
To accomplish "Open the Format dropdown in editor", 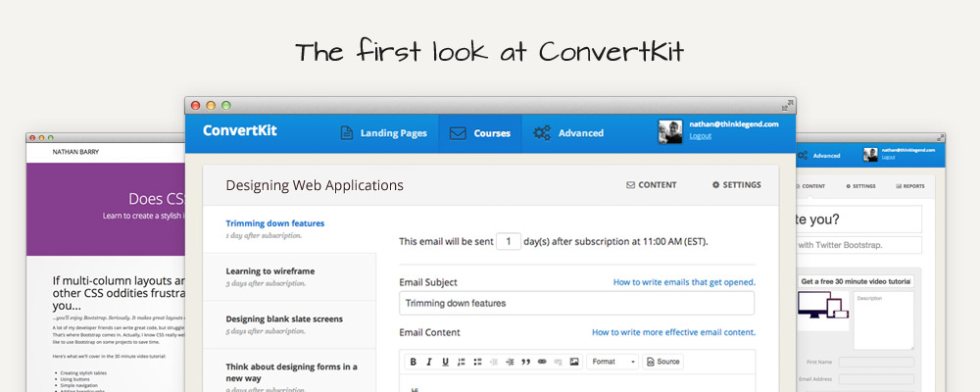I will coord(612,362).
